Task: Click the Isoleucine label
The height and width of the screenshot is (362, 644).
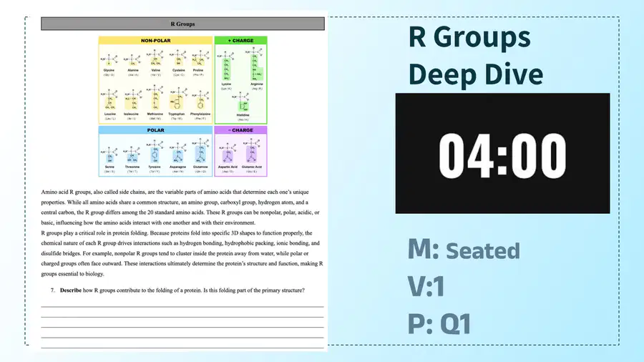Action: tap(131, 114)
